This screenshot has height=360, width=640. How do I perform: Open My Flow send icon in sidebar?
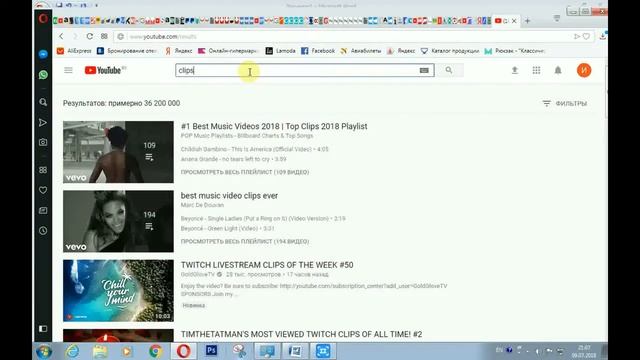43,122
